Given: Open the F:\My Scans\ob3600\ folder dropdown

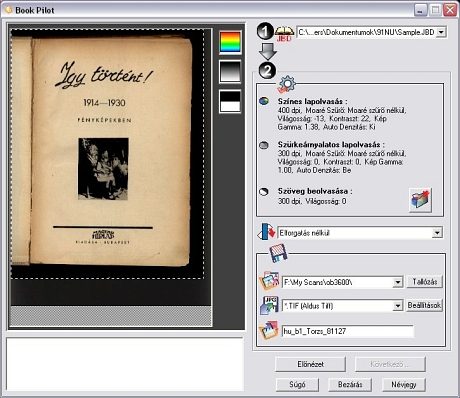Looking at the screenshot, I should [x=397, y=282].
